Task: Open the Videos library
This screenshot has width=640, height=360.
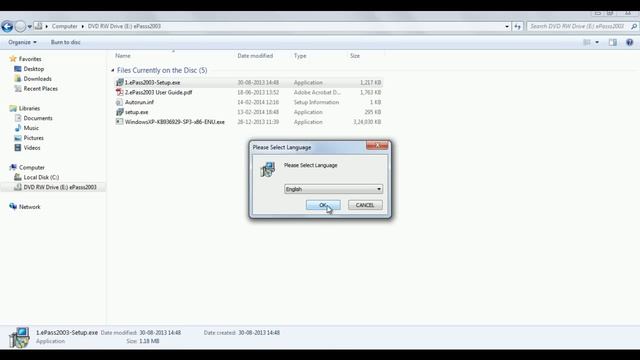Action: coord(32,148)
